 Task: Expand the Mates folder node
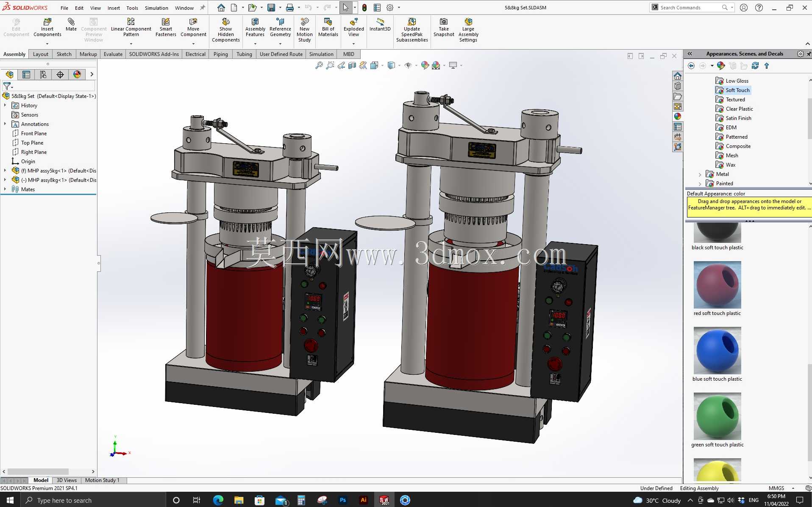[x=5, y=189]
